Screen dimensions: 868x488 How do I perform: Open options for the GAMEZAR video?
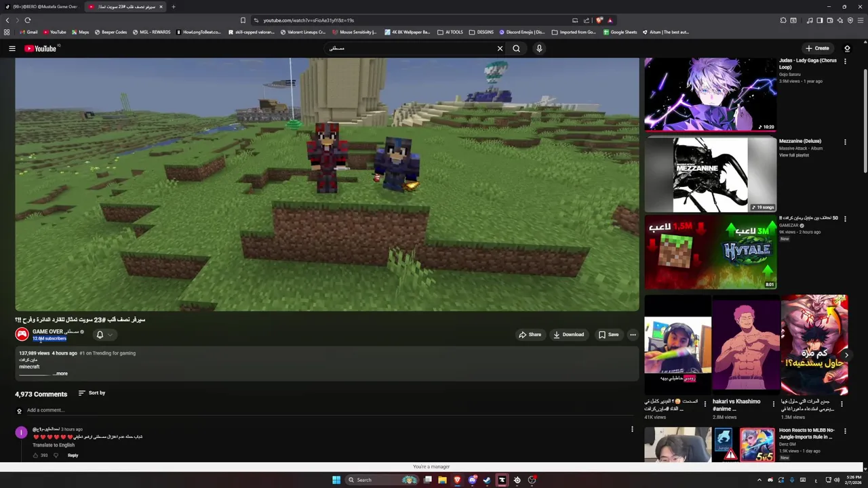pos(845,219)
